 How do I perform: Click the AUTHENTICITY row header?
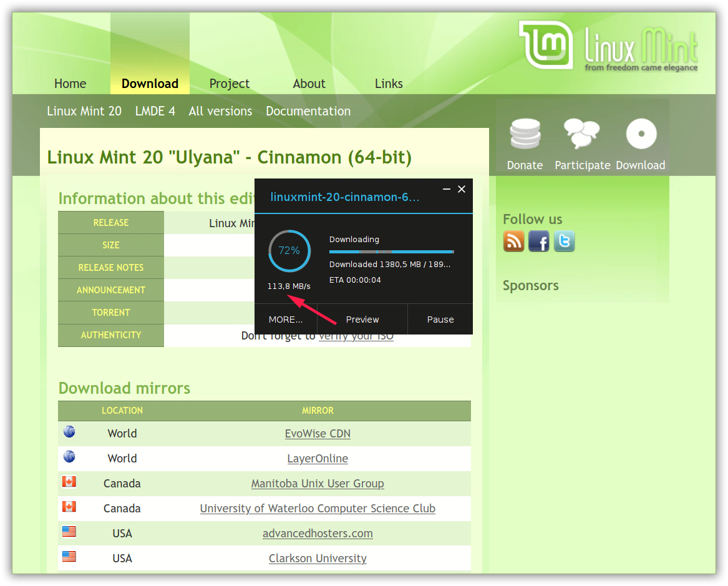click(111, 335)
